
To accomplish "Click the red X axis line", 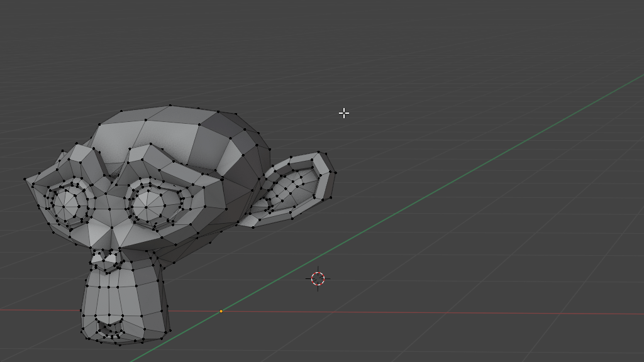I will (x=440, y=313).
